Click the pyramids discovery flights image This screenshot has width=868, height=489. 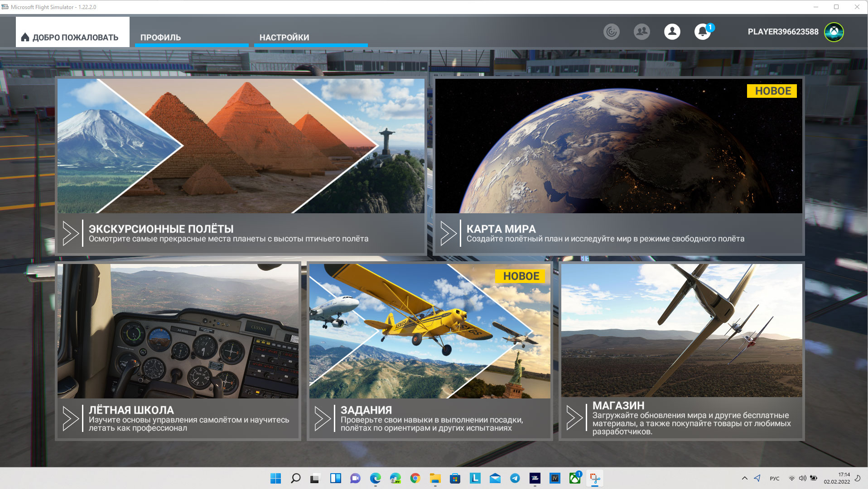pos(241,146)
